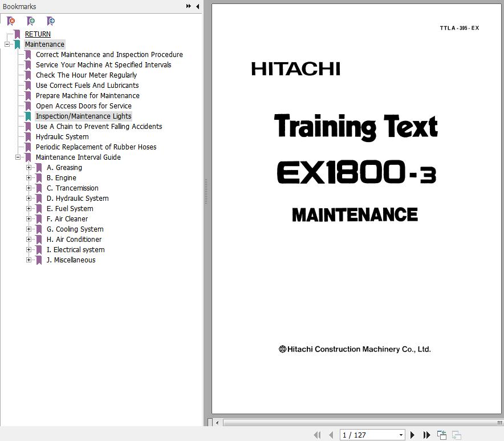The height and width of the screenshot is (441, 504).
Task: Click the Bookmarks panel title
Action: [x=19, y=6]
